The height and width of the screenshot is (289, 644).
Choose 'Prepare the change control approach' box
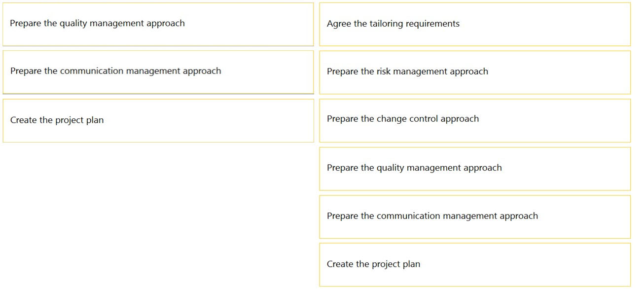(475, 120)
